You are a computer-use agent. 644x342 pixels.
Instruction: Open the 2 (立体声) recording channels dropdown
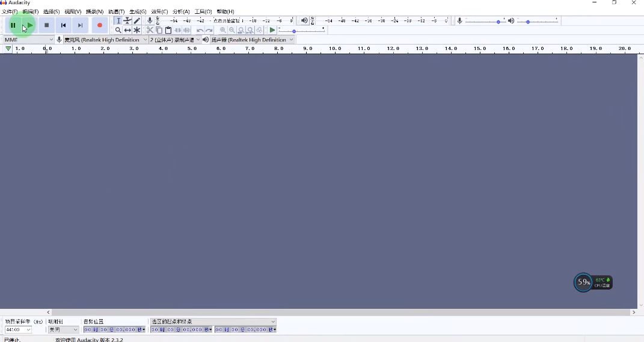click(x=174, y=40)
